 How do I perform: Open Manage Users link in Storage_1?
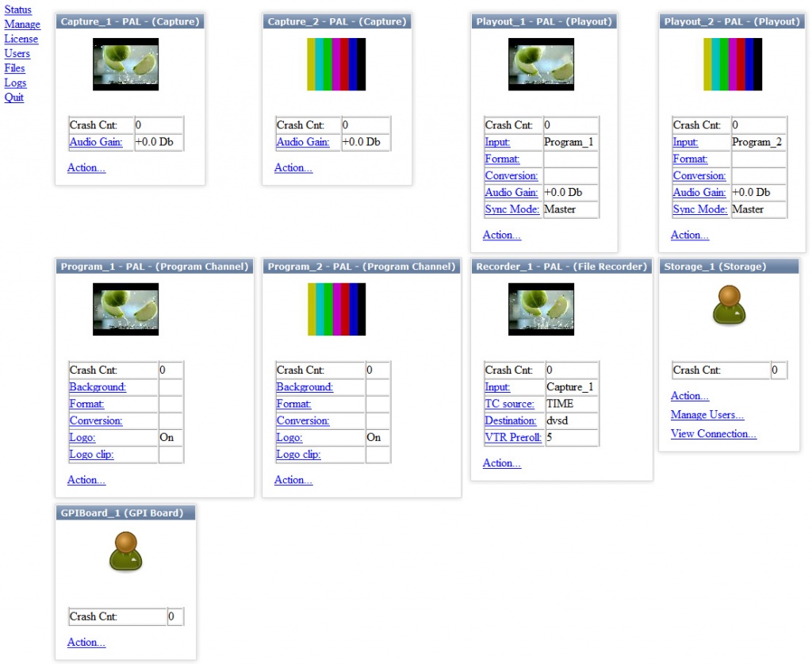pos(707,414)
